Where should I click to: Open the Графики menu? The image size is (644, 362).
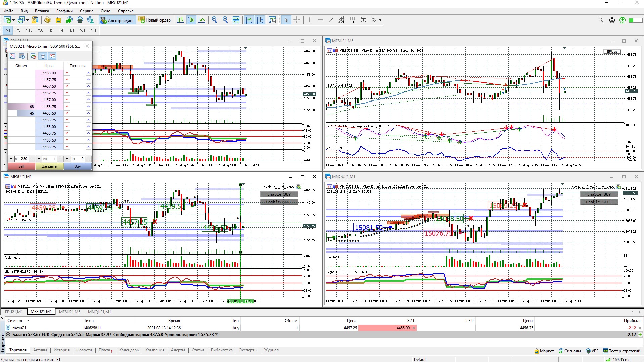pos(64,11)
